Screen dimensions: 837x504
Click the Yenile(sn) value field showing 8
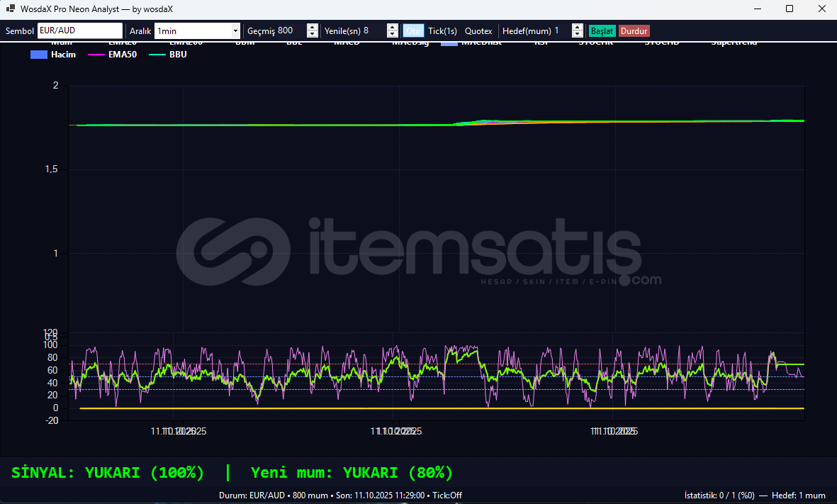(373, 31)
